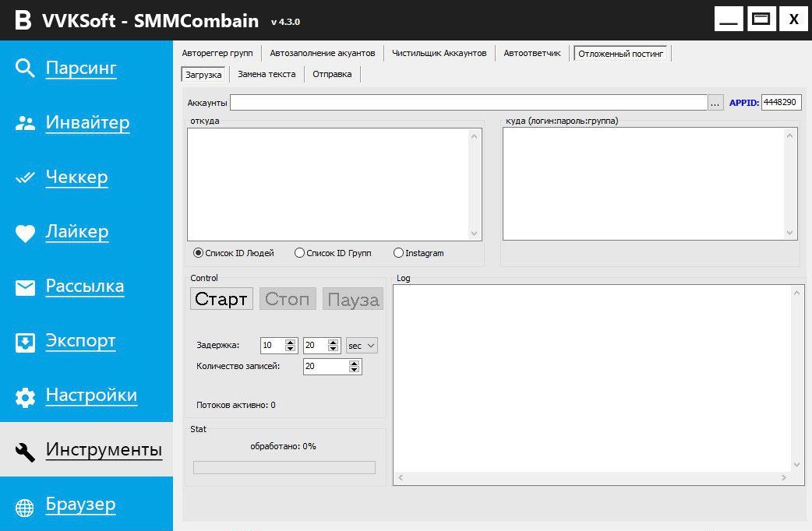Click the envelope icon for Рассылка
The width and height of the screenshot is (812, 531).
click(25, 287)
